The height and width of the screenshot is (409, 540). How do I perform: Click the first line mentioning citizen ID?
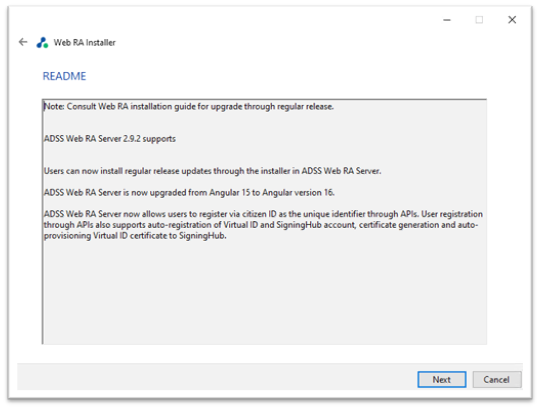coord(263,214)
